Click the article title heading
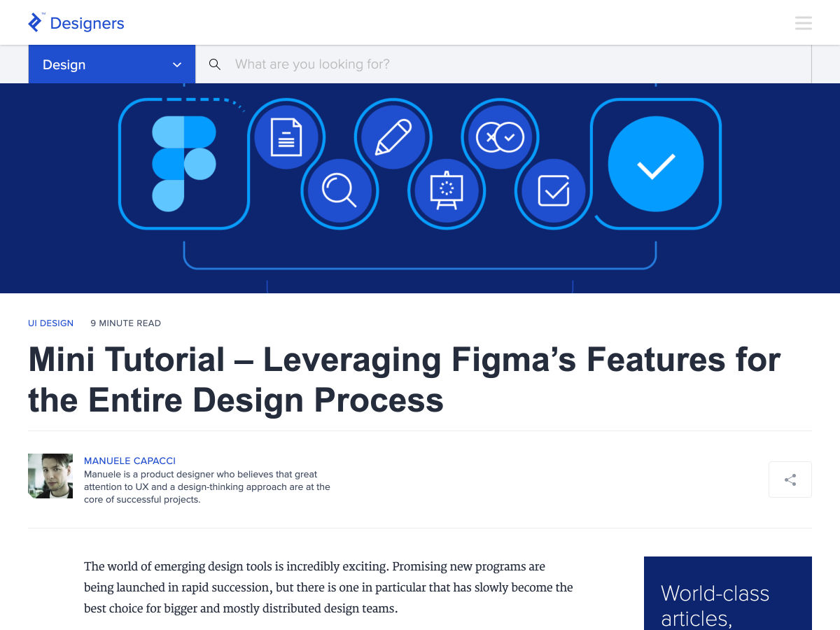The height and width of the screenshot is (630, 840). 405,380
